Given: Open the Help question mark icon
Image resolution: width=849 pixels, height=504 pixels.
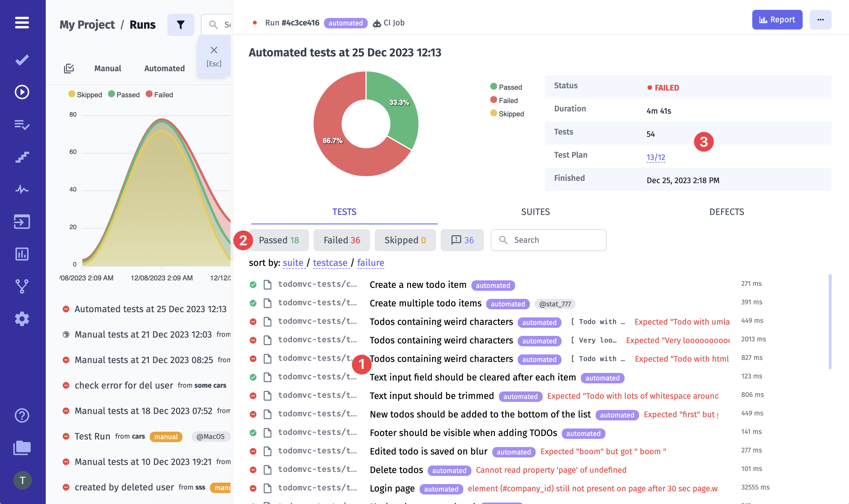Looking at the screenshot, I should click(22, 415).
